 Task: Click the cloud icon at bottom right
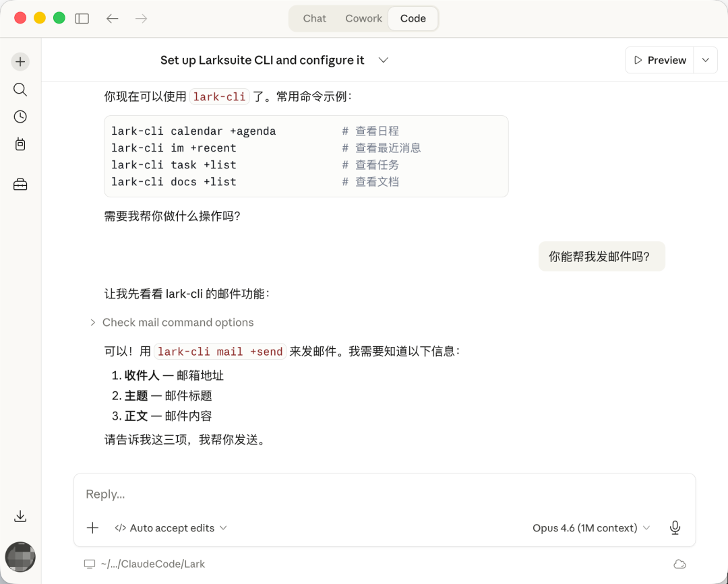tap(679, 564)
